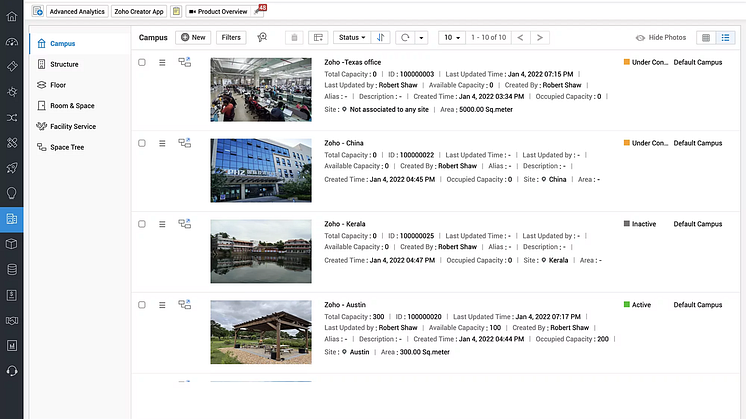The image size is (746, 419).
Task: Click the green Active status swatch
Action: (627, 304)
